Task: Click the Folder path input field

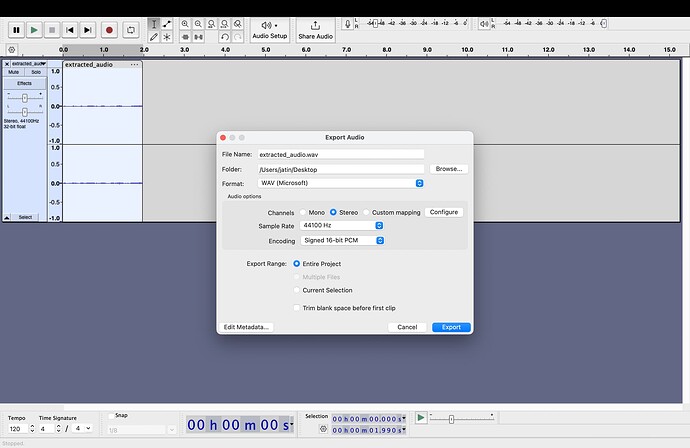Action: (341, 169)
